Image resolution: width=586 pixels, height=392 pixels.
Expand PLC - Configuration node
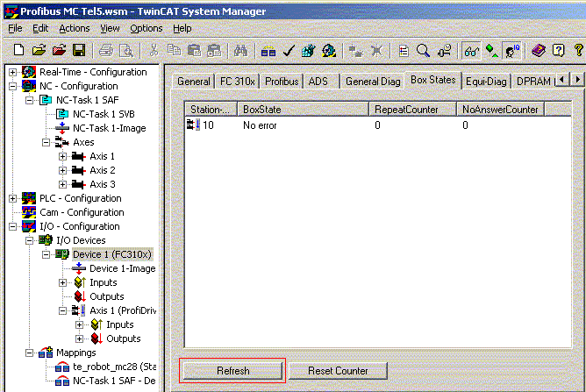pyautogui.click(x=12, y=198)
